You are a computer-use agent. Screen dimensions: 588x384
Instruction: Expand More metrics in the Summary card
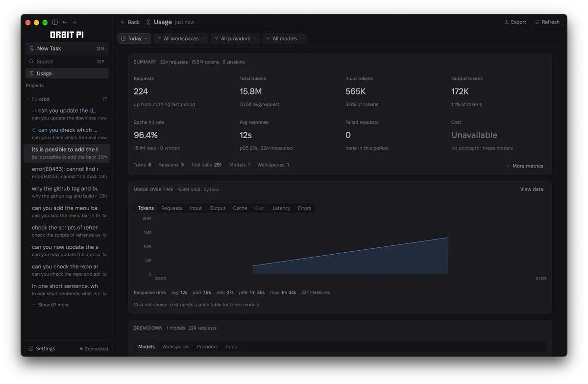[x=525, y=166]
